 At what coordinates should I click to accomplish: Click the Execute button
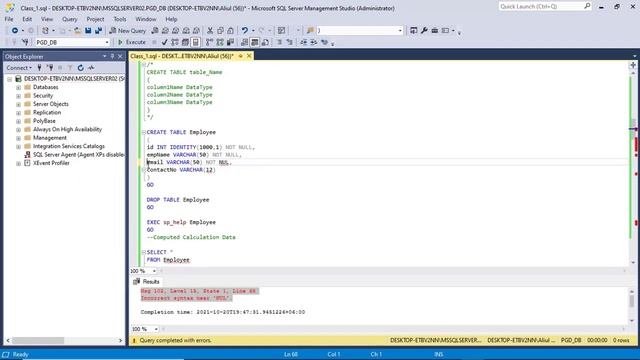131,42
